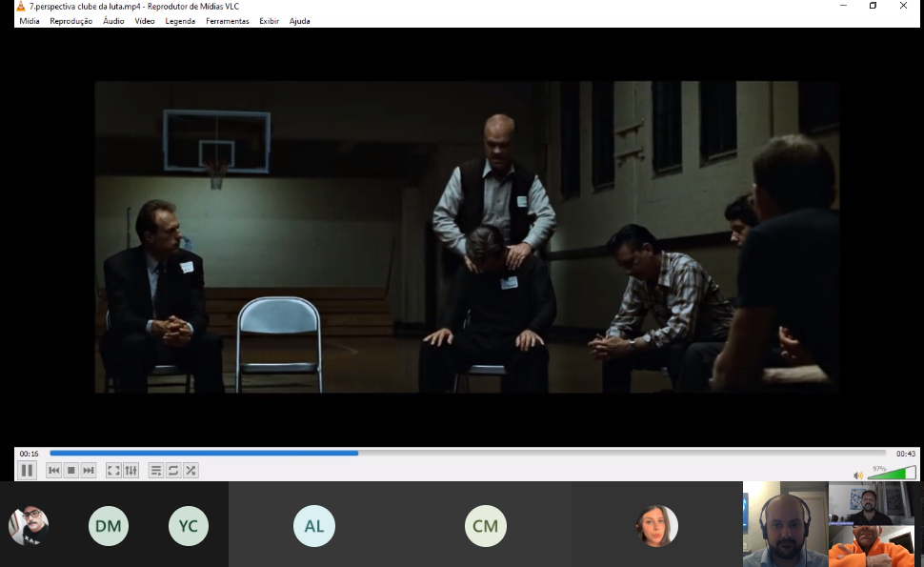Pause the video playback
924x567 pixels.
tap(27, 471)
